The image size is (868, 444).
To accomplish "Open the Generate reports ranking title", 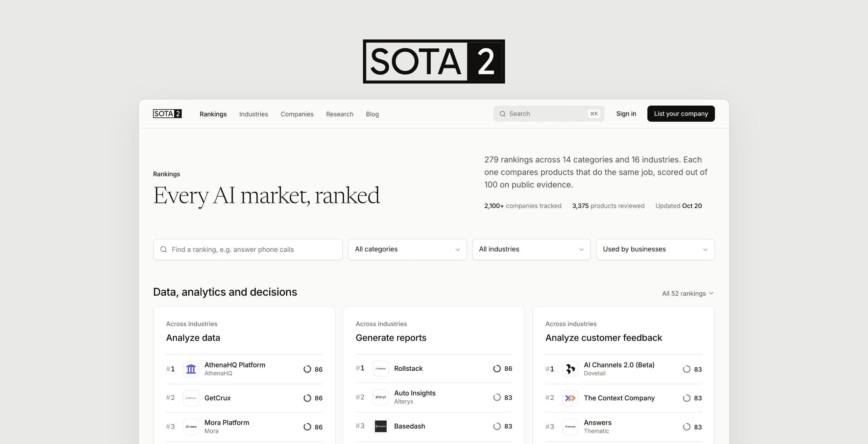I will point(391,338).
